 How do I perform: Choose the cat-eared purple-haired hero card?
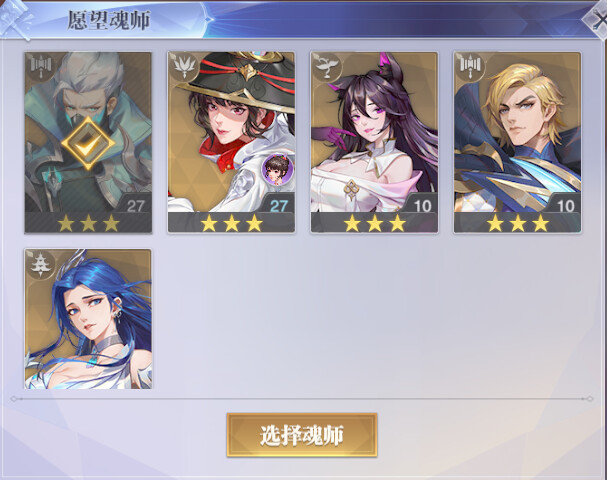[x=374, y=142]
